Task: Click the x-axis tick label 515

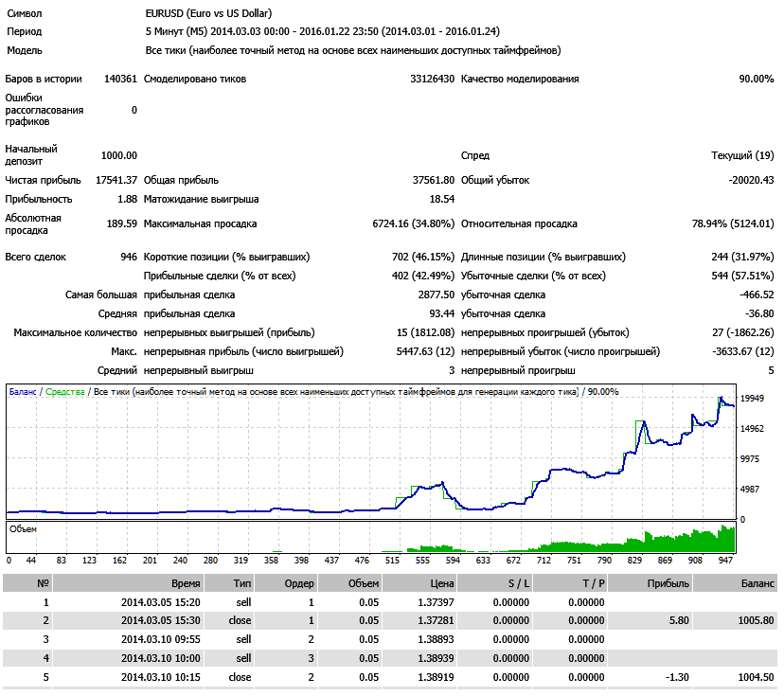Action: pyautogui.click(x=393, y=561)
